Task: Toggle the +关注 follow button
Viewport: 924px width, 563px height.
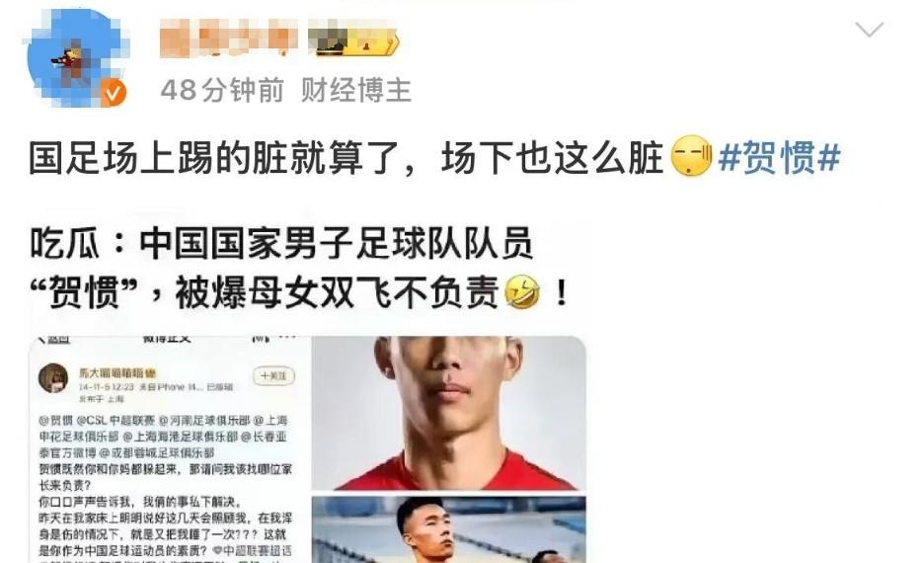Action: [x=273, y=376]
